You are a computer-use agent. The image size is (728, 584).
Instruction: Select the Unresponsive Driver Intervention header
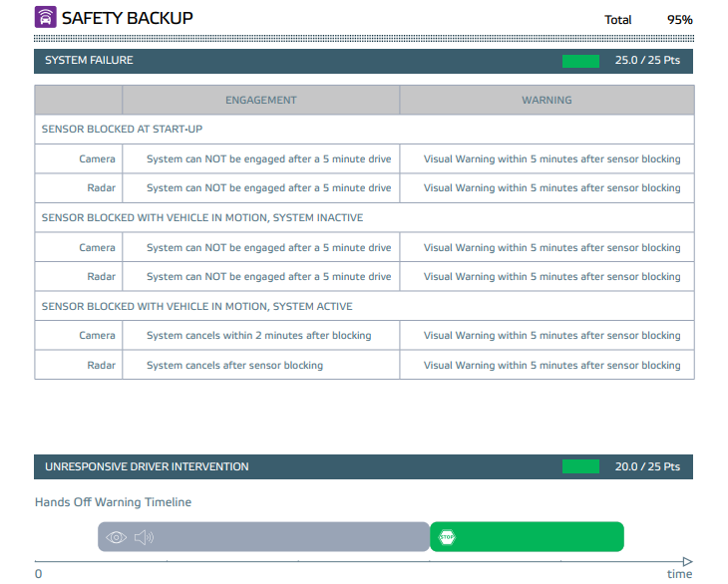[147, 466]
